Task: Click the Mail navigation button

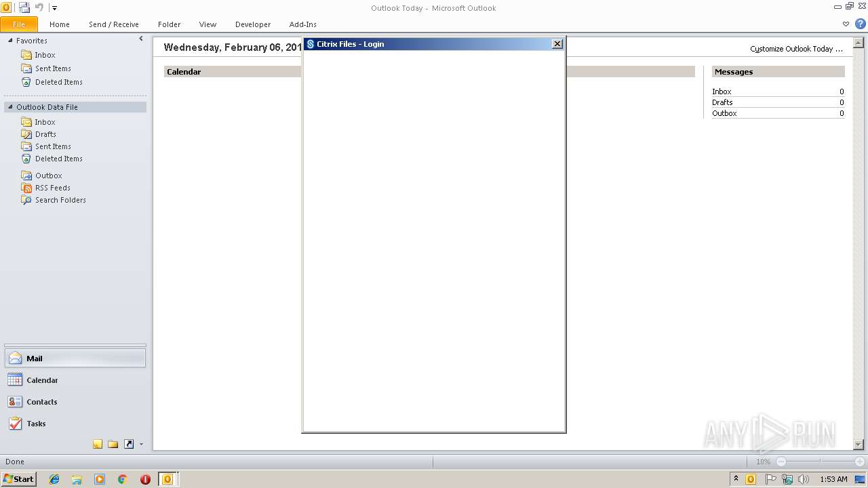Action: tap(75, 359)
